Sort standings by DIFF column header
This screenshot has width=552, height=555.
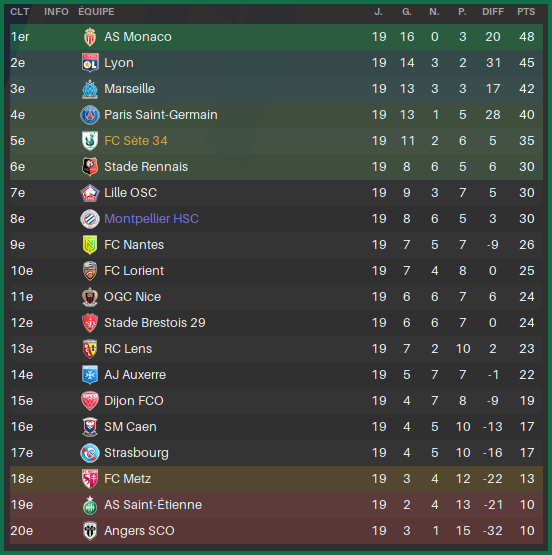pos(493,12)
